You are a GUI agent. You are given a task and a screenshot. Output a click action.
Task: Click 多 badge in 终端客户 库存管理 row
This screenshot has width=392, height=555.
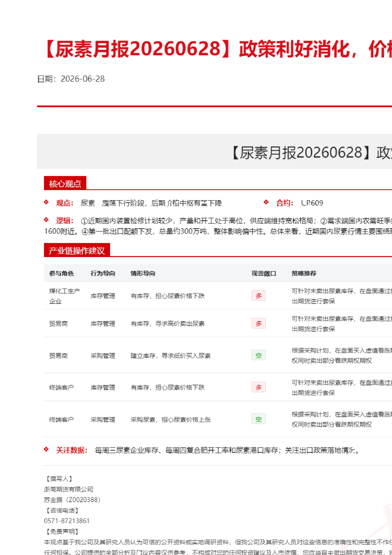click(x=259, y=387)
